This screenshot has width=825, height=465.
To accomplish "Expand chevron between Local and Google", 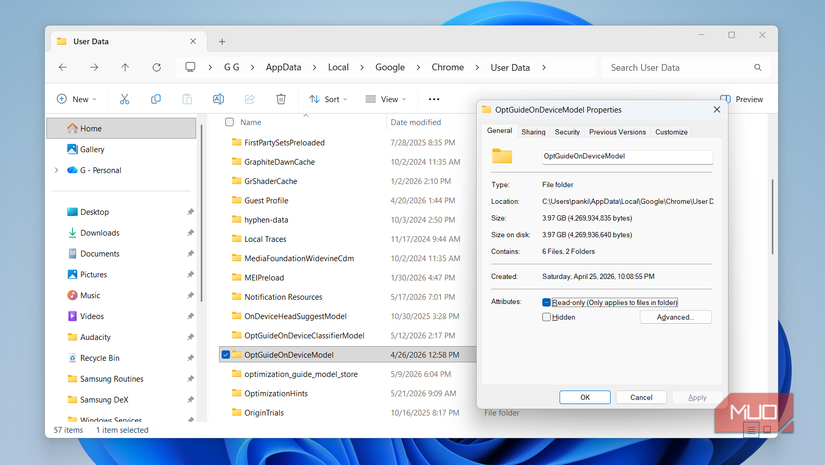I will coord(362,67).
